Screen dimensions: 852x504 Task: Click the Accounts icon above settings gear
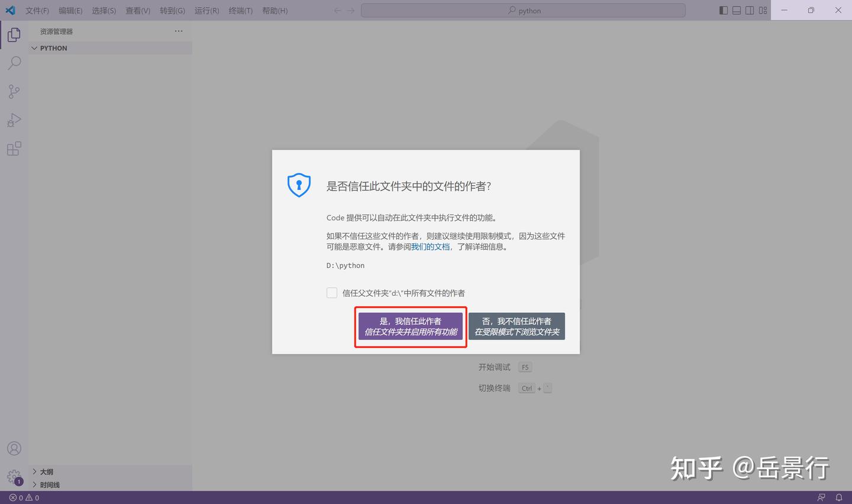click(14, 448)
